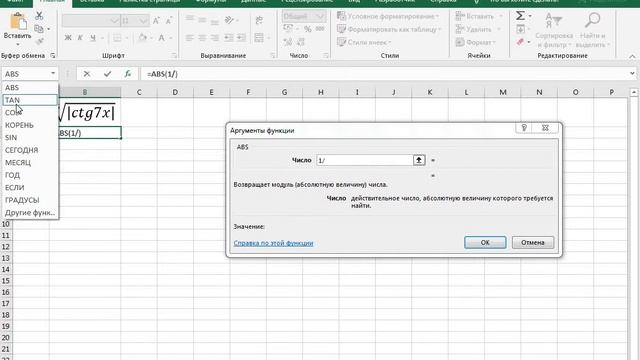640x360 pixels.
Task: Click the Clear eraser icon
Action: click(520, 42)
